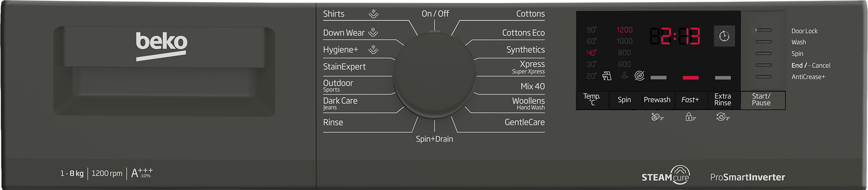Click the On/Off label above the dial

(435, 14)
